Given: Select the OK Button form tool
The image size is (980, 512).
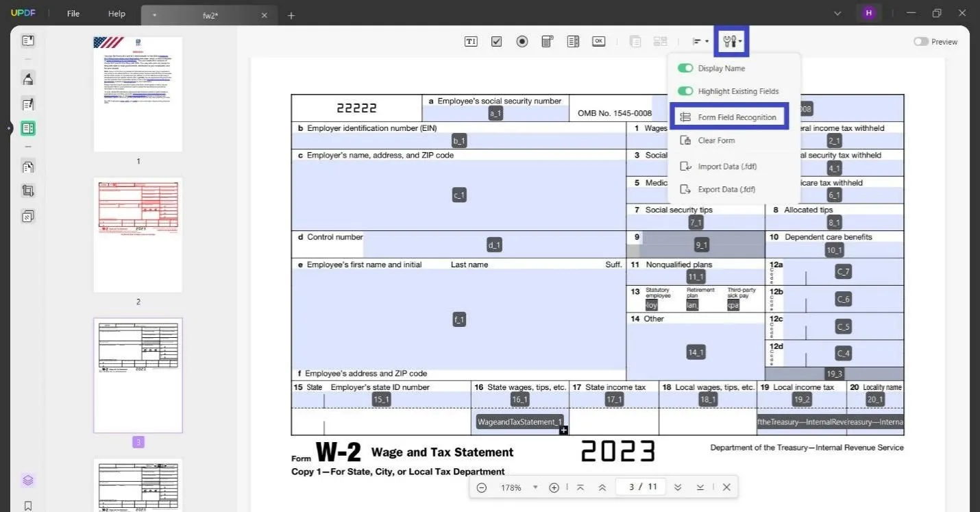Looking at the screenshot, I should point(599,42).
